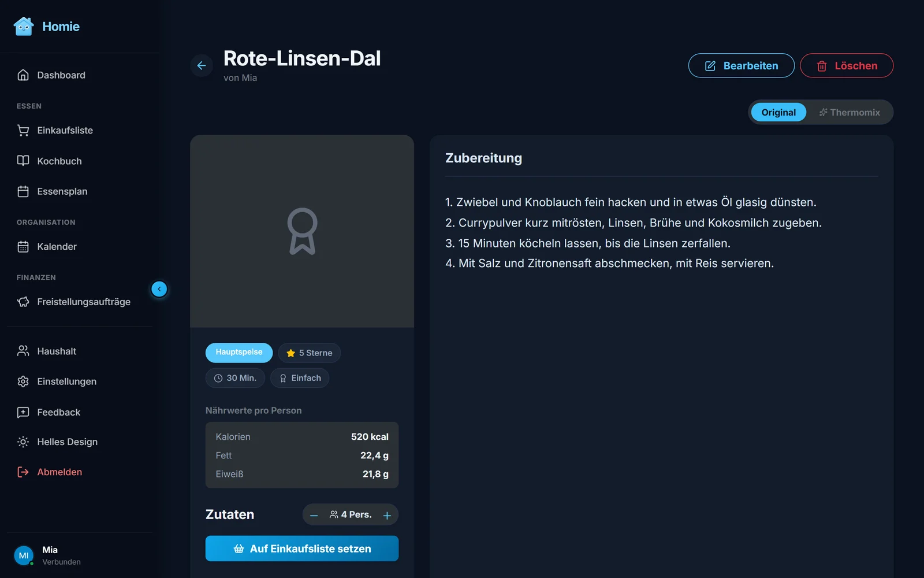Open the Kochbuch menu item
This screenshot has width=924, height=578.
(x=80, y=161)
